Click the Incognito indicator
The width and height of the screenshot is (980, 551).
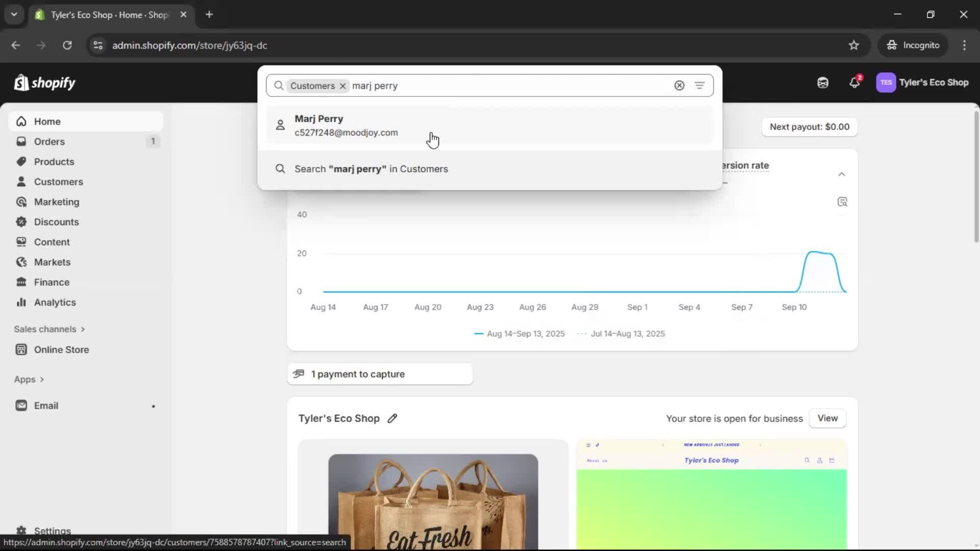pos(913,45)
